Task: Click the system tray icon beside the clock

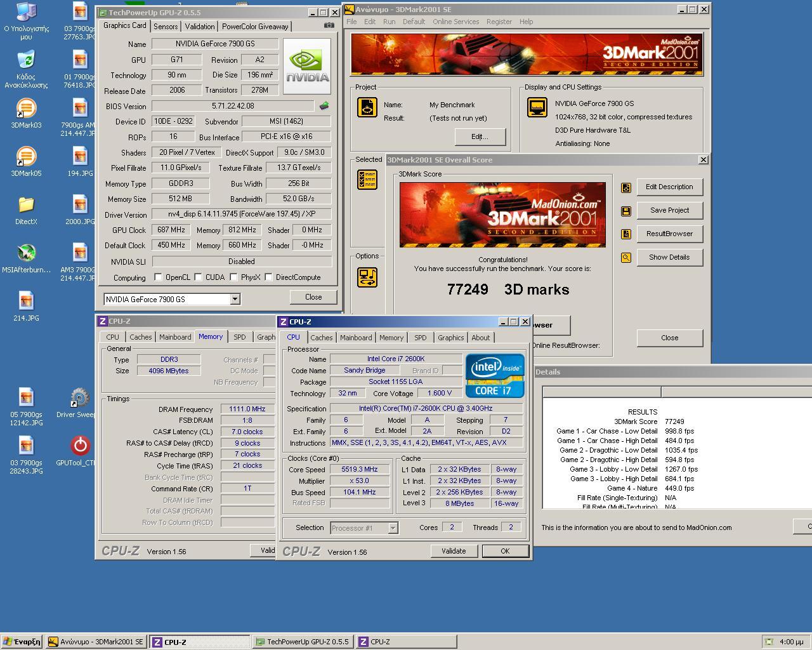Action: (x=769, y=642)
